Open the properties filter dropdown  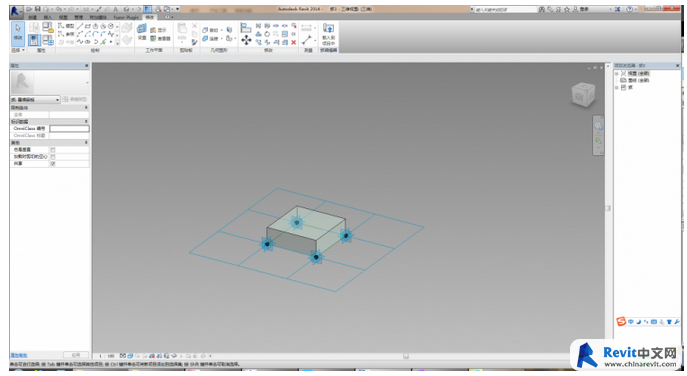pyautogui.click(x=35, y=99)
